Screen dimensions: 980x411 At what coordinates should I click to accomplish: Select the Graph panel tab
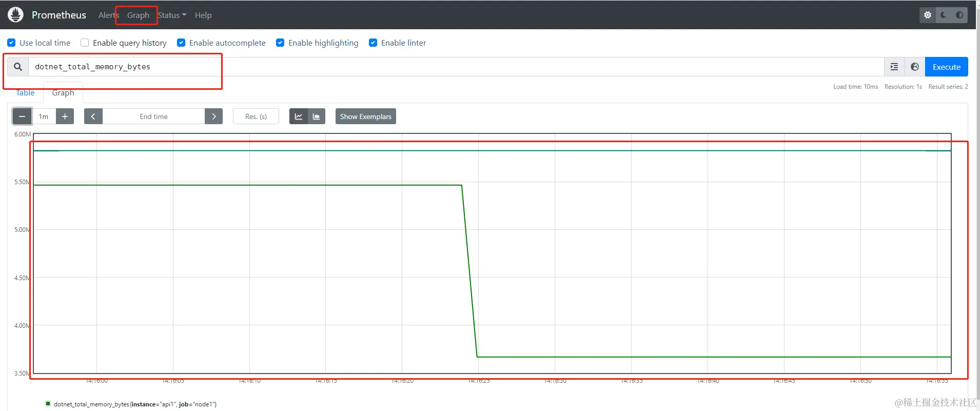(63, 93)
